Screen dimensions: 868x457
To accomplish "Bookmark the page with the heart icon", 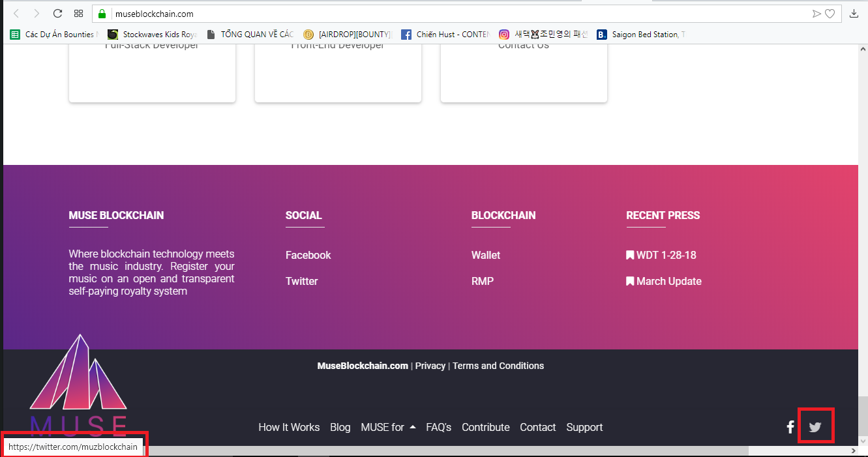I will tap(830, 13).
